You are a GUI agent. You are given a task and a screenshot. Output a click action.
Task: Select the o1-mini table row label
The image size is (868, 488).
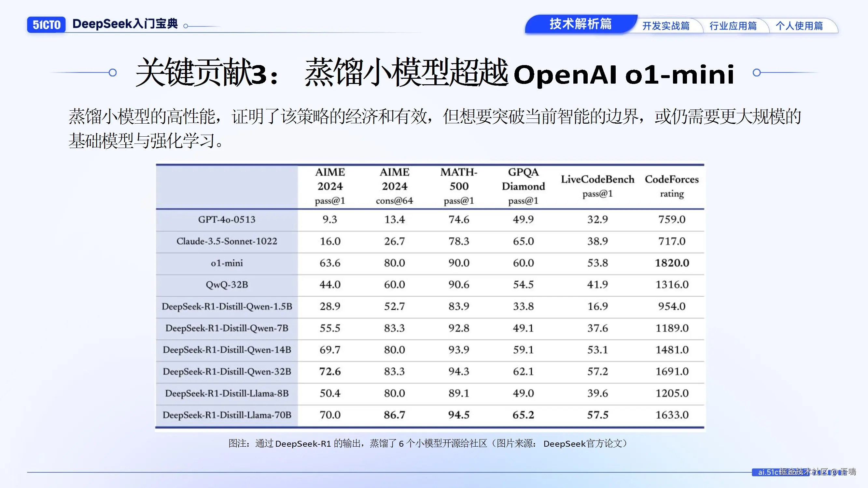(227, 263)
